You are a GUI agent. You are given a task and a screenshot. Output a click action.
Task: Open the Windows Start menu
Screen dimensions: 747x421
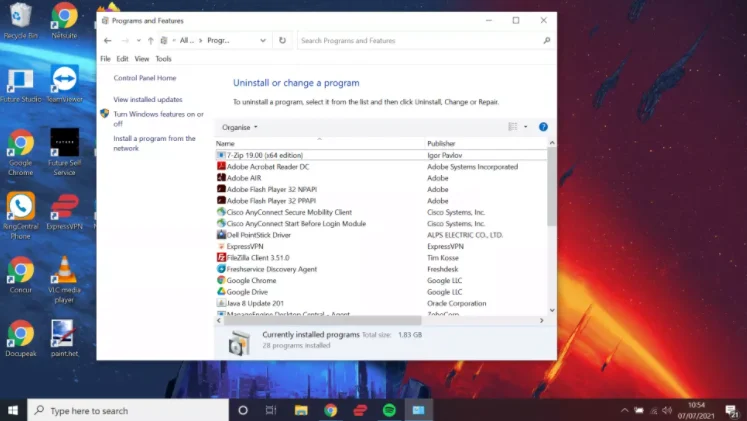[13, 410]
